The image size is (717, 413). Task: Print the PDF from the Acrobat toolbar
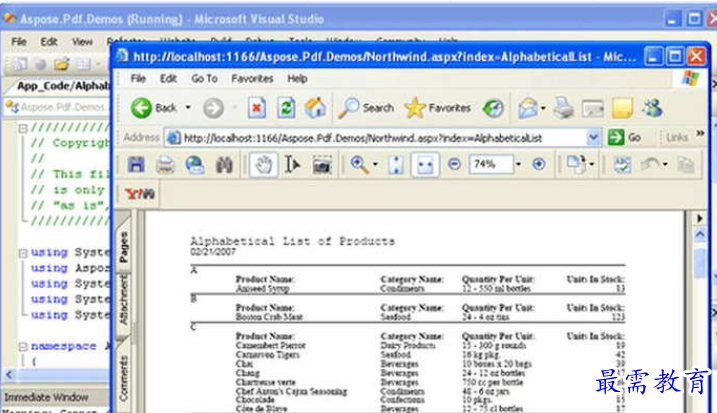pos(165,165)
